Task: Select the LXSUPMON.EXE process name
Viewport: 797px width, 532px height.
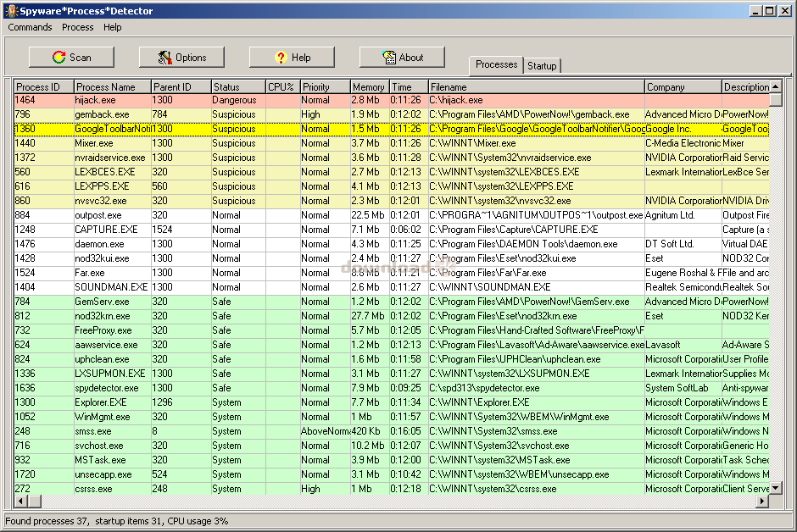Action: 109,374
